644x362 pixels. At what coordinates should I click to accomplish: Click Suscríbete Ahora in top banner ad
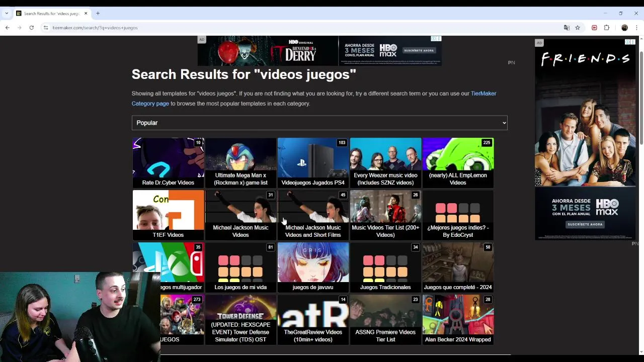click(419, 50)
